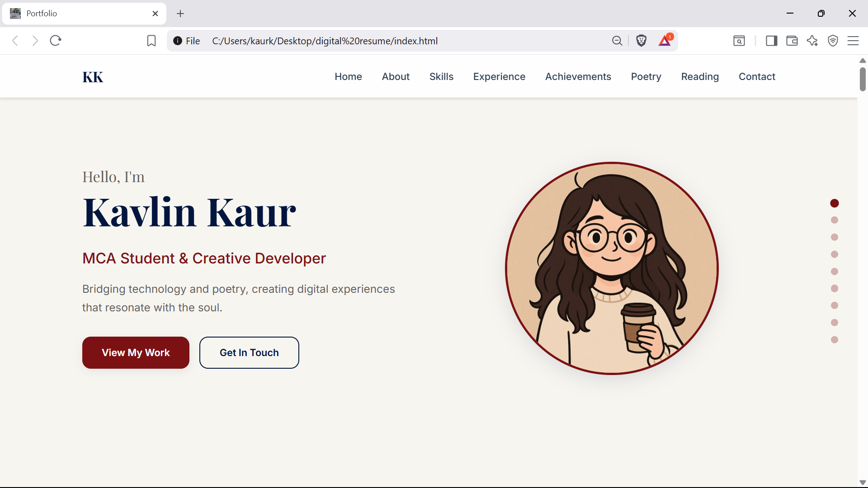Click the page zoom magnifier icon
Viewport: 868px width, 488px height.
coord(617,41)
